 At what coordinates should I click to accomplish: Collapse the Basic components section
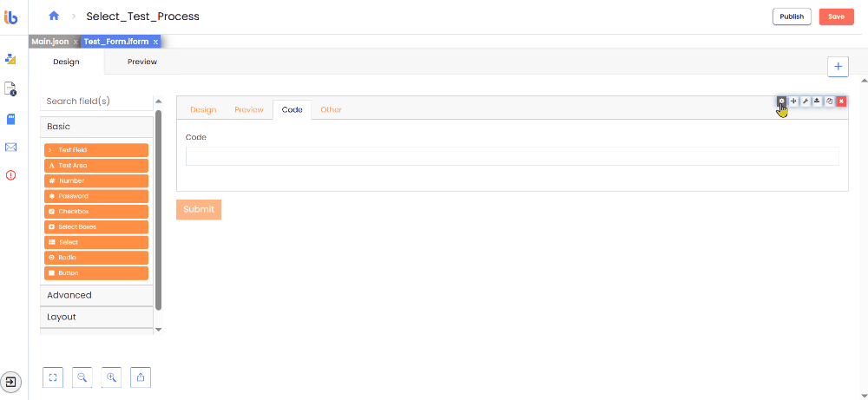96,127
